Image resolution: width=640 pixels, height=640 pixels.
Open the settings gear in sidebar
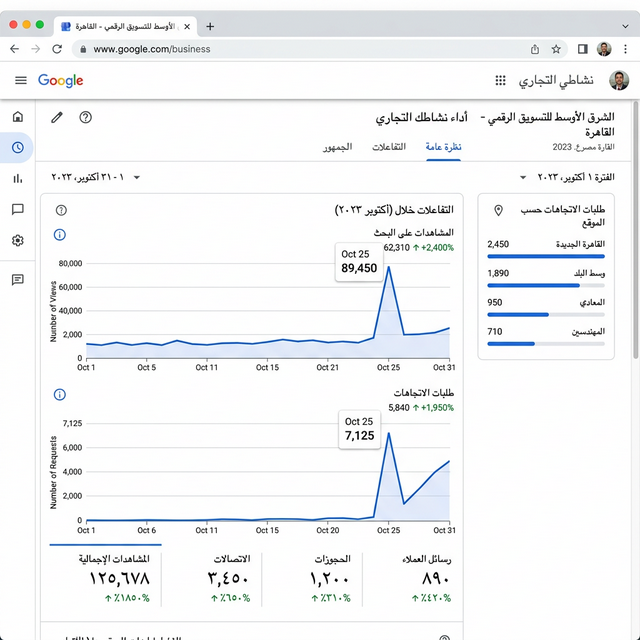point(18,241)
